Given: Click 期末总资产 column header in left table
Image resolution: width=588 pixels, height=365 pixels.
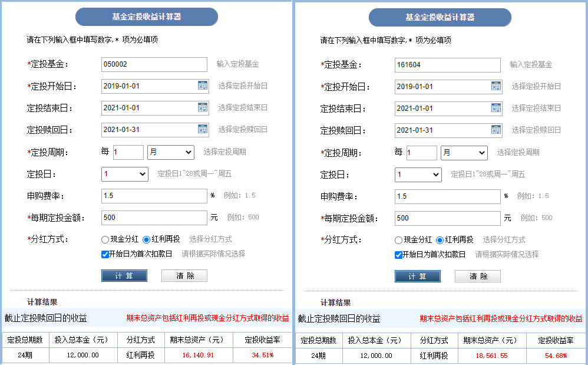Looking at the screenshot, I should [x=199, y=340].
